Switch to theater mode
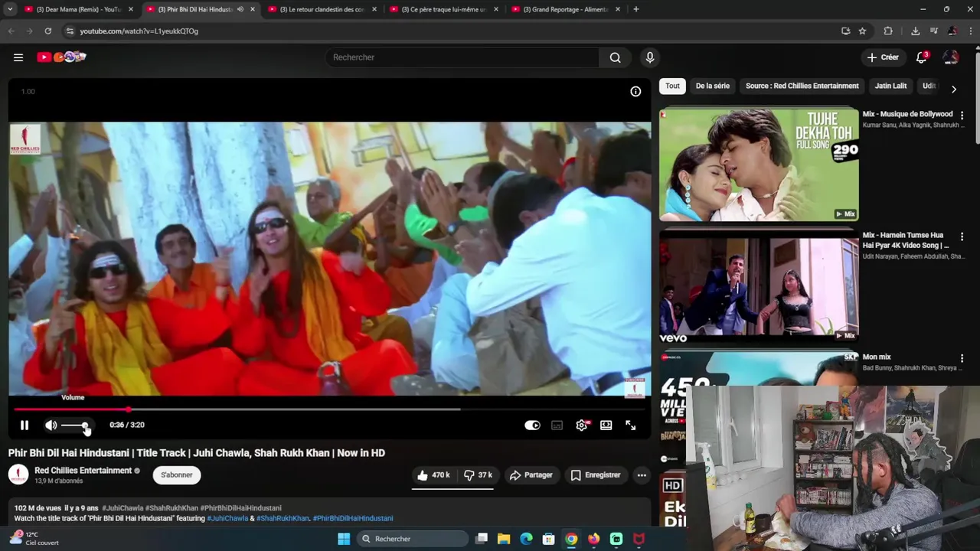 [x=606, y=425]
